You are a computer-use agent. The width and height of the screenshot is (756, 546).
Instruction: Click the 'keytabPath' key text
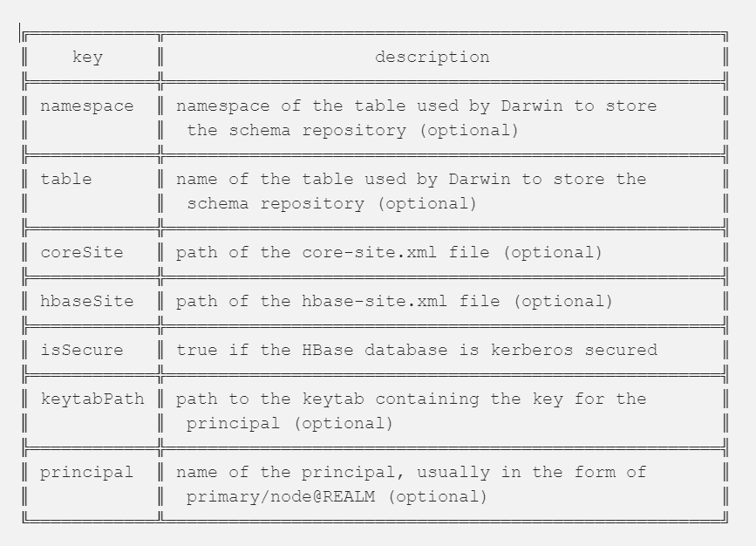coord(92,399)
